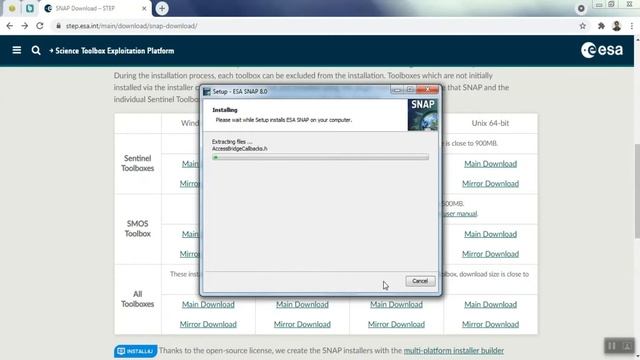Open Unix 64-bit All Toolboxes Mirror Download

point(490,324)
